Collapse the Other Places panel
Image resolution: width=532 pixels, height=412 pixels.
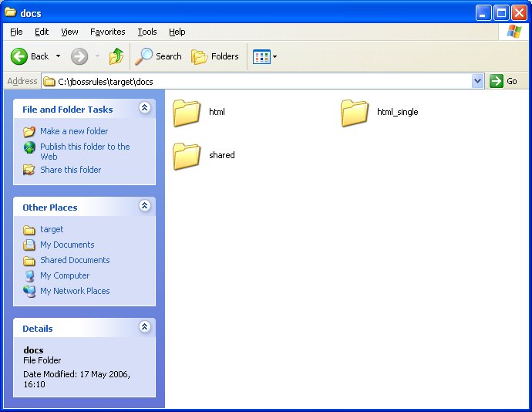tap(144, 205)
